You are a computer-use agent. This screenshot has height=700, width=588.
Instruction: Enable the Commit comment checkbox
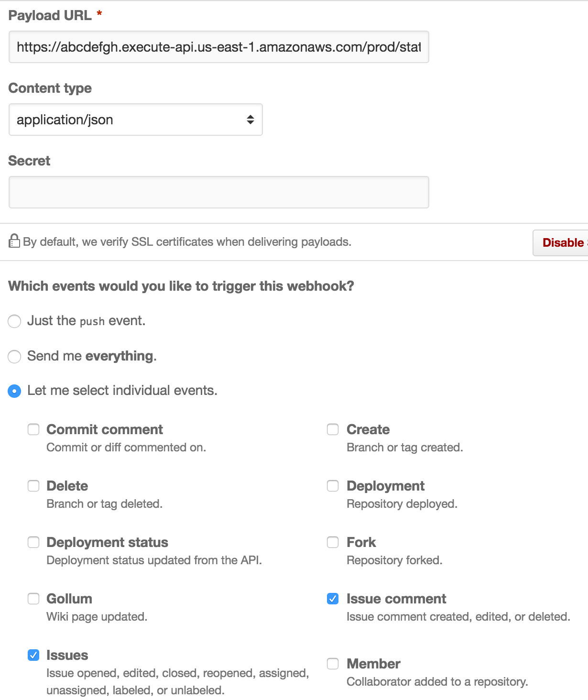pyautogui.click(x=33, y=429)
